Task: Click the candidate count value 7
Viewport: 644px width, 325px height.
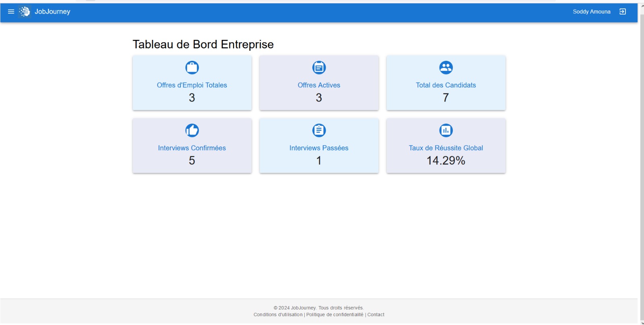Action: [x=446, y=98]
